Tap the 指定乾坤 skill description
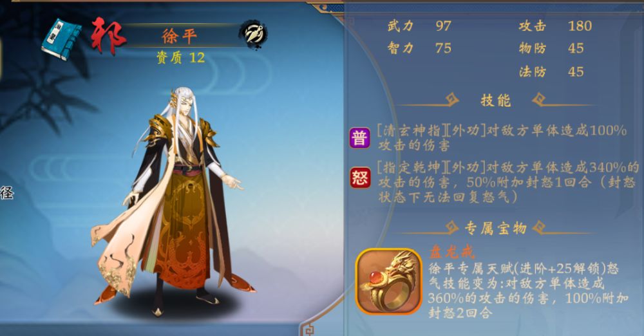Image resolution: width=644 pixels, height=336 pixels. (508, 182)
